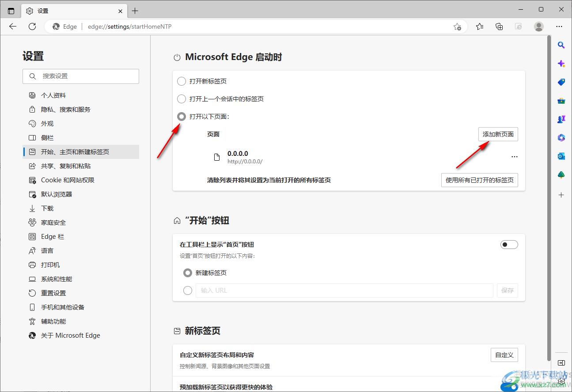Click the page file icon beside 0.0.0.0
This screenshot has width=572, height=392.
point(216,157)
